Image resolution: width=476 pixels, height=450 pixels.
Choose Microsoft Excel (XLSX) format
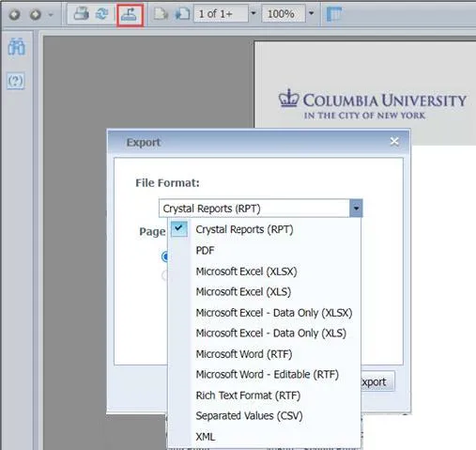click(265, 272)
